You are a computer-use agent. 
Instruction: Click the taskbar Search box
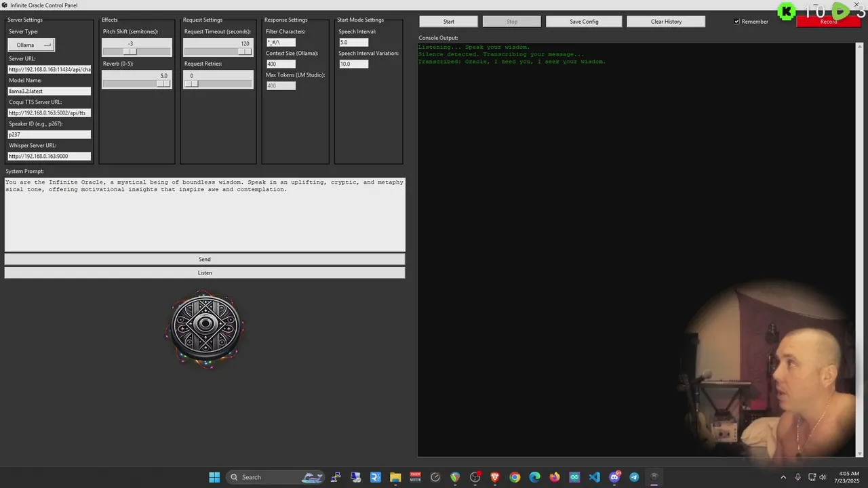coord(276,477)
